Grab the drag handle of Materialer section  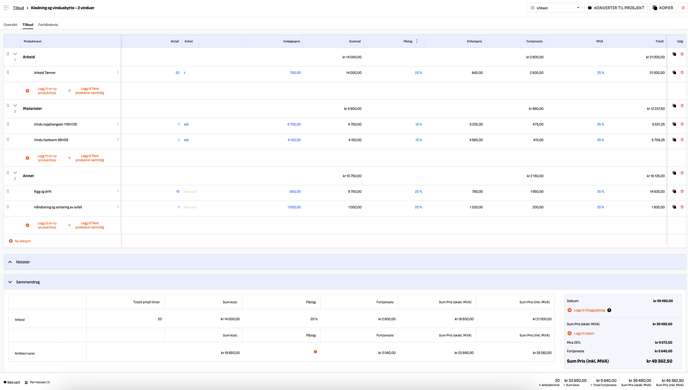7,106
